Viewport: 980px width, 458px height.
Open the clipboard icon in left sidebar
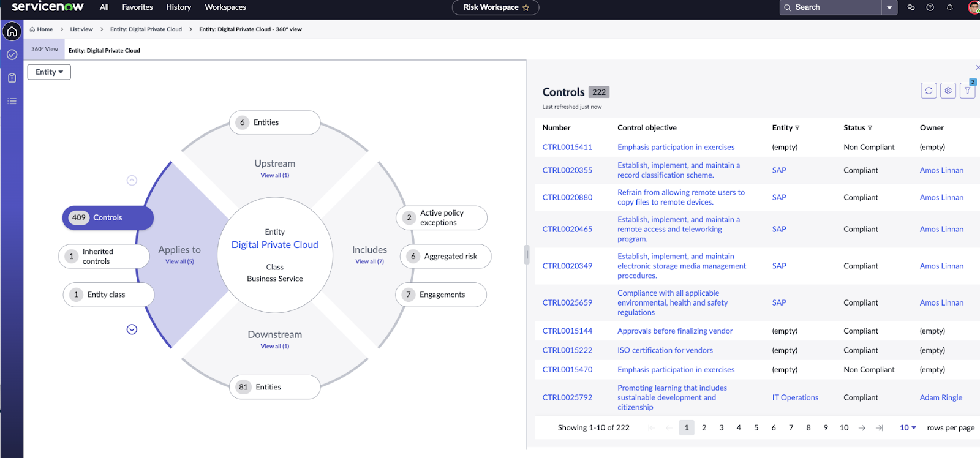click(x=12, y=78)
